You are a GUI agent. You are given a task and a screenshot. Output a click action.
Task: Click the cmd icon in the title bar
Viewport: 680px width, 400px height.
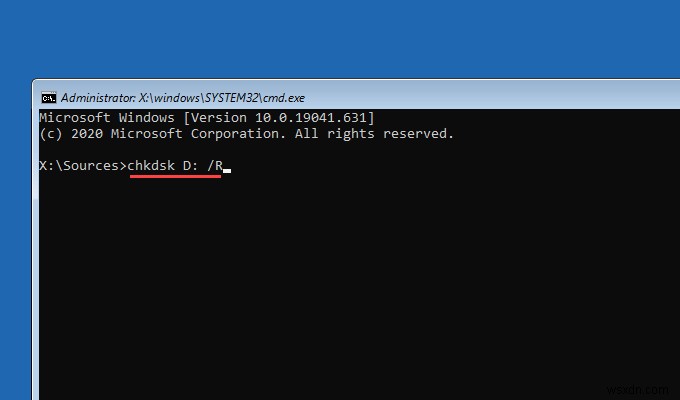[48, 98]
